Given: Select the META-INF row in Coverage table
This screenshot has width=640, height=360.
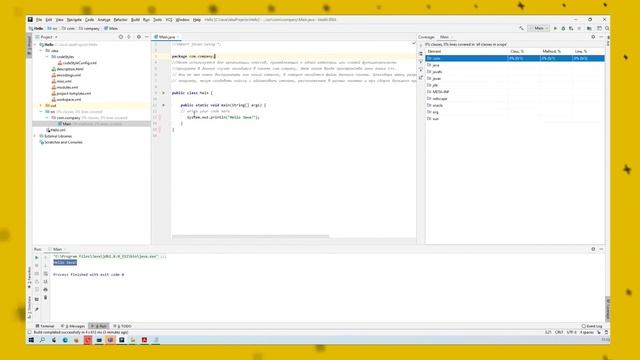Looking at the screenshot, I should pos(515,92).
